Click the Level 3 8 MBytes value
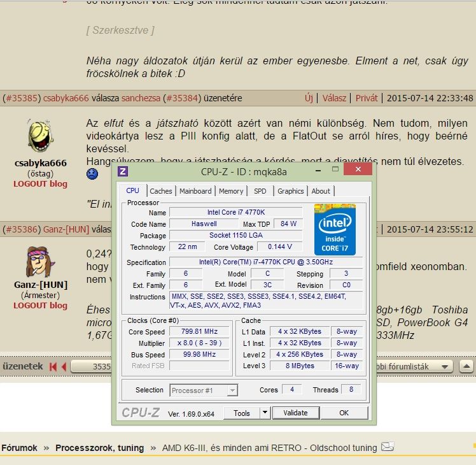Screen dimensions: 476x465 coord(300,366)
